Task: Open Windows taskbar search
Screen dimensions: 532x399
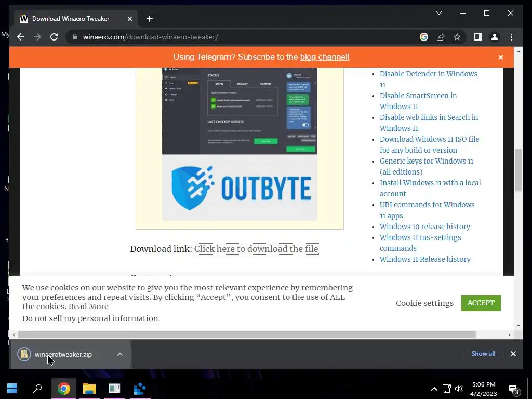Action: tap(37, 389)
